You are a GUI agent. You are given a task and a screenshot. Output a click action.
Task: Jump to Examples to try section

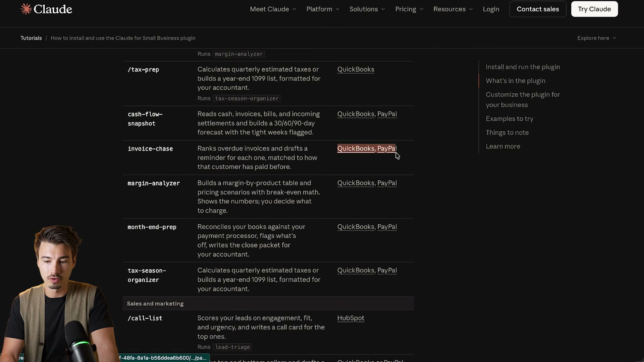(509, 119)
